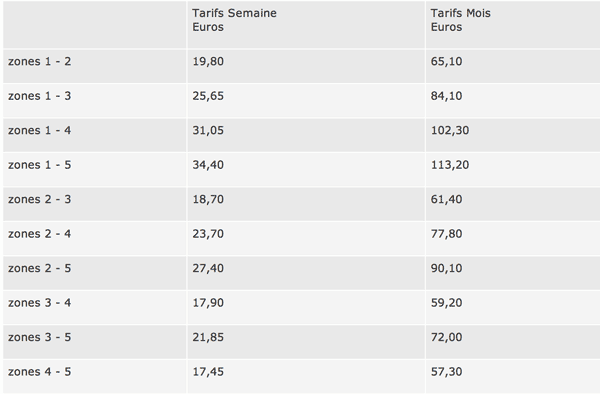Viewport: 600px width, 394px height.
Task: Click the monthly price 57,30
Action: 446,371
